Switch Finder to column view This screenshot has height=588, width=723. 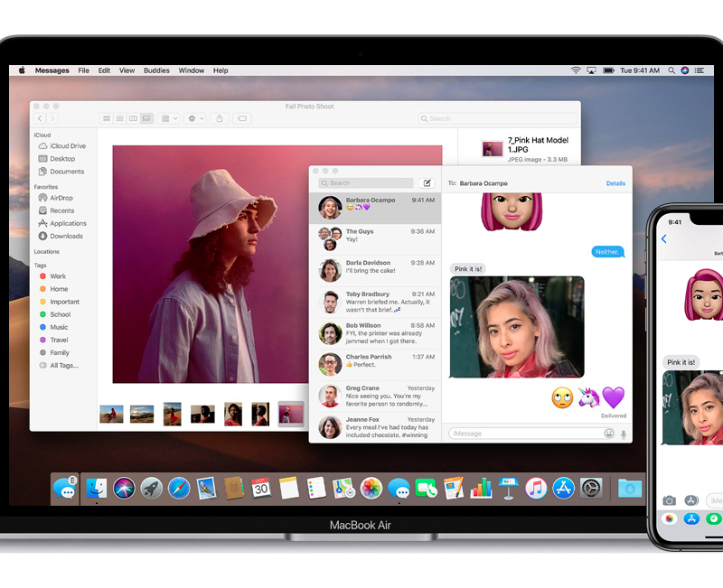tap(133, 118)
